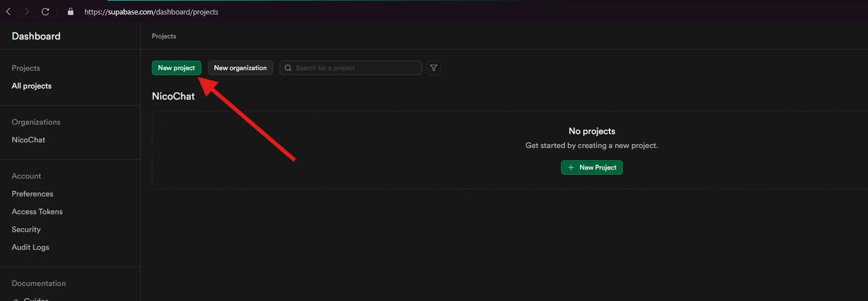Screen dimensions: 868x301
Task: Click the Documentation section label
Action: 39,283
